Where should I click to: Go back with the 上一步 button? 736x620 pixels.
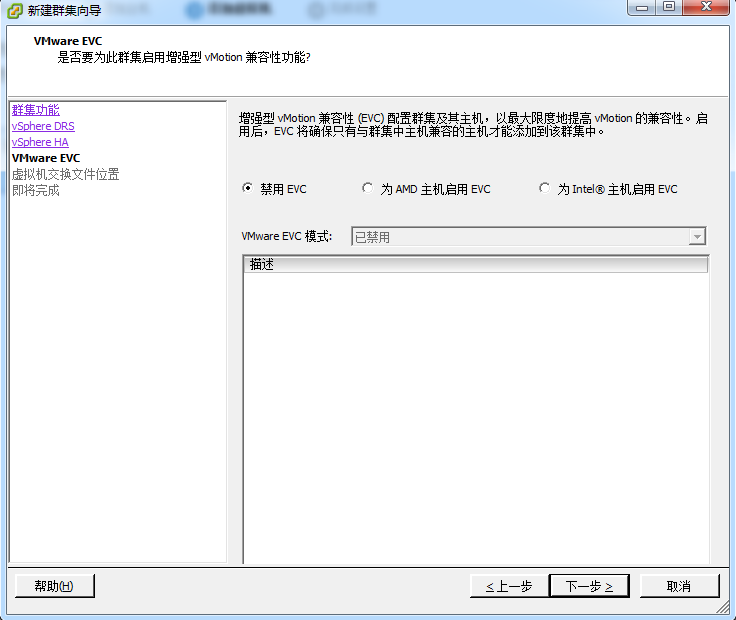pyautogui.click(x=509, y=586)
